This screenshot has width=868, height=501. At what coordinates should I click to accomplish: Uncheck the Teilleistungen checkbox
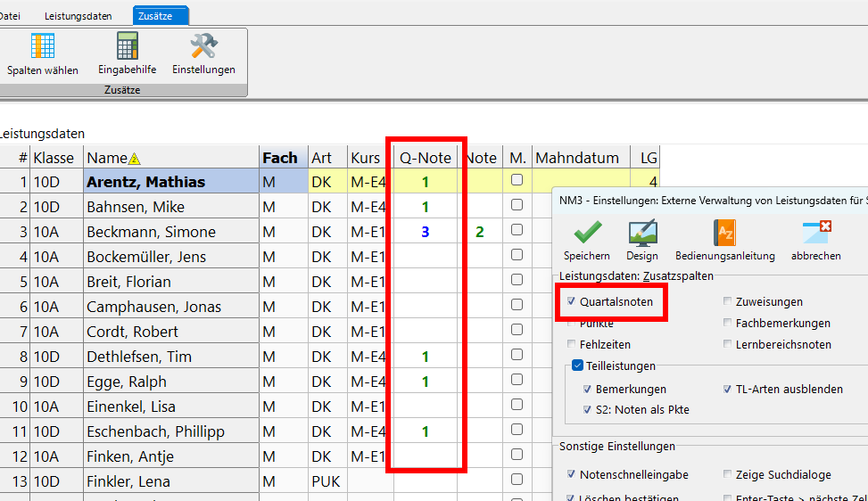[x=578, y=365]
